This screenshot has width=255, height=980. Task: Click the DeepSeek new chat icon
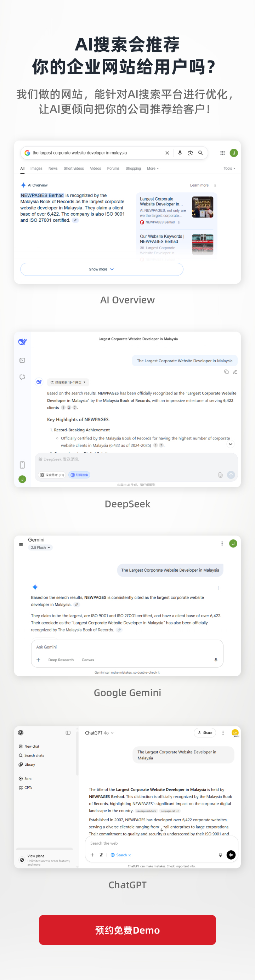coord(22,376)
